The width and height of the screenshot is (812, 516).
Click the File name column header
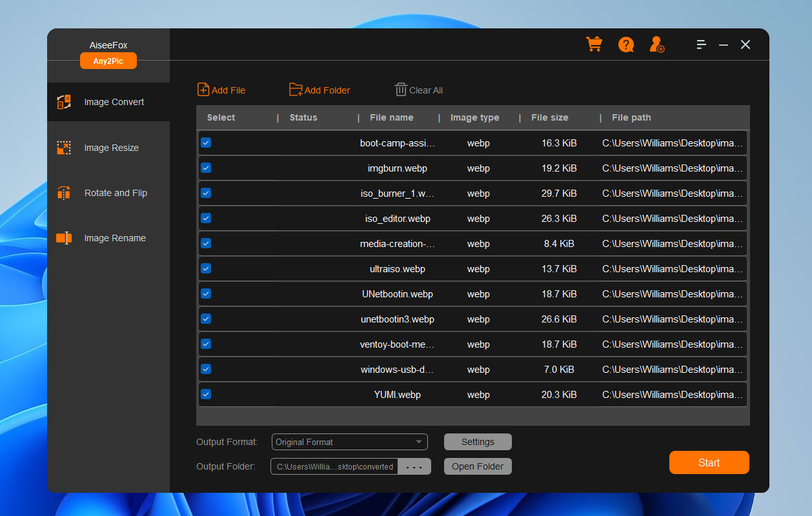click(391, 117)
